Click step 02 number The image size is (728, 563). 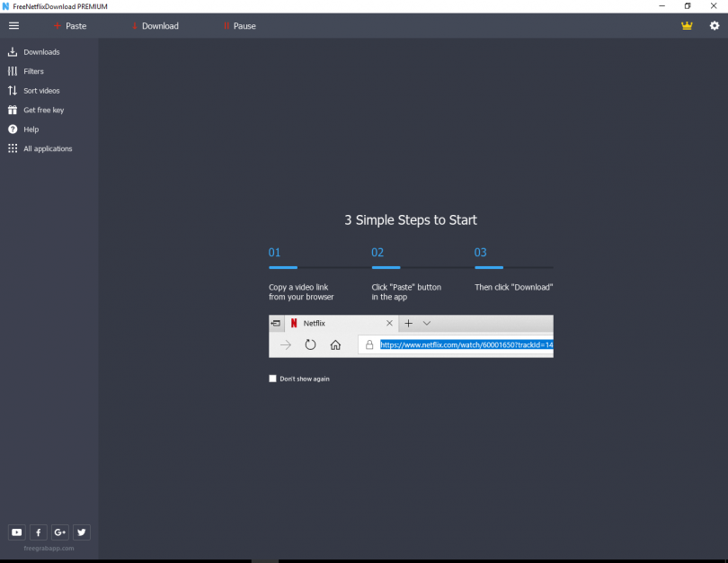click(377, 252)
